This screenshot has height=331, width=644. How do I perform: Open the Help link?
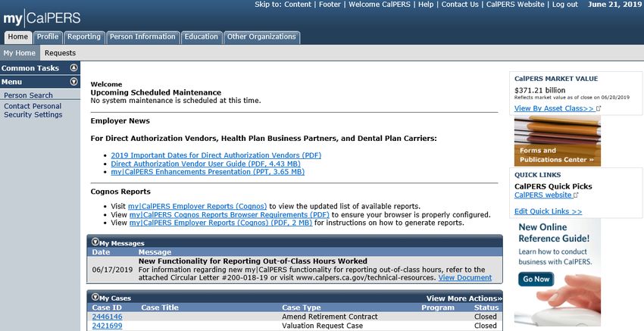(426, 5)
